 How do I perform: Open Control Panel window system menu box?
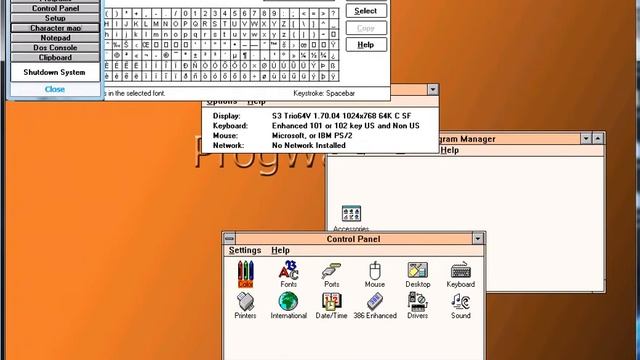pyautogui.click(x=229, y=238)
